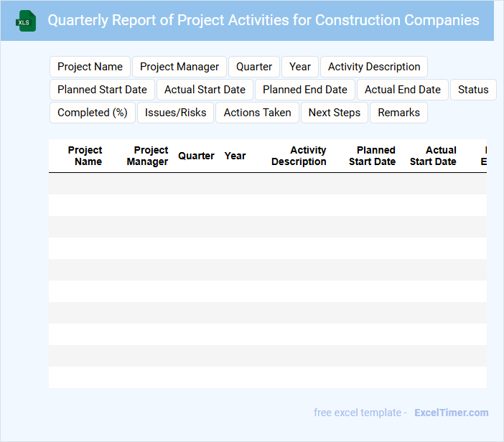Select the Project Manager tag
504x442 pixels.
(179, 67)
